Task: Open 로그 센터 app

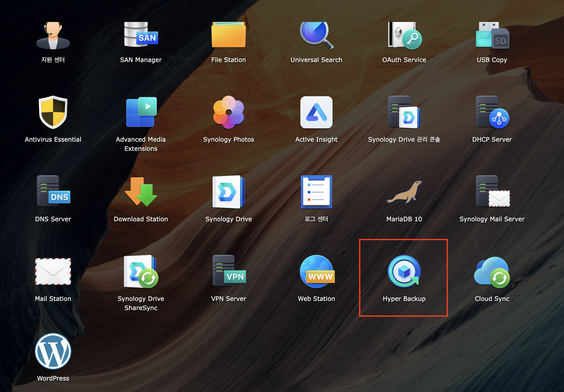Action: tap(316, 192)
